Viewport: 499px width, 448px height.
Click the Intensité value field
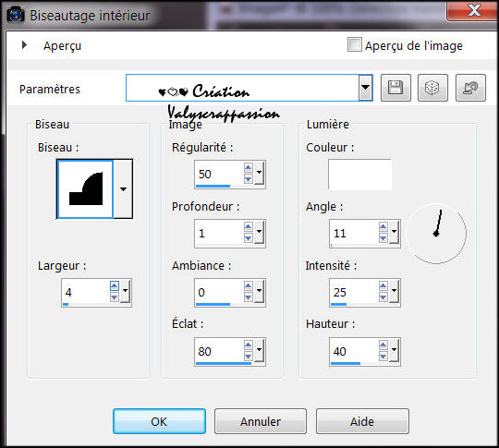(x=354, y=292)
